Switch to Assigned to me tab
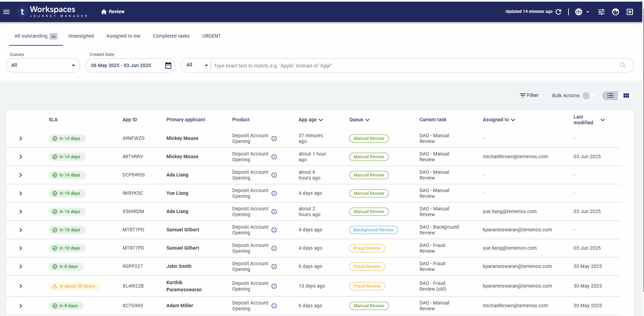Screen dimensions: 644x316 coord(123,36)
